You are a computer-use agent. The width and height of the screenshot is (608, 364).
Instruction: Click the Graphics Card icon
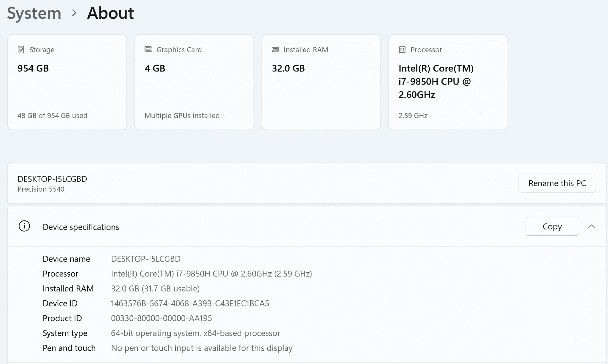click(148, 49)
